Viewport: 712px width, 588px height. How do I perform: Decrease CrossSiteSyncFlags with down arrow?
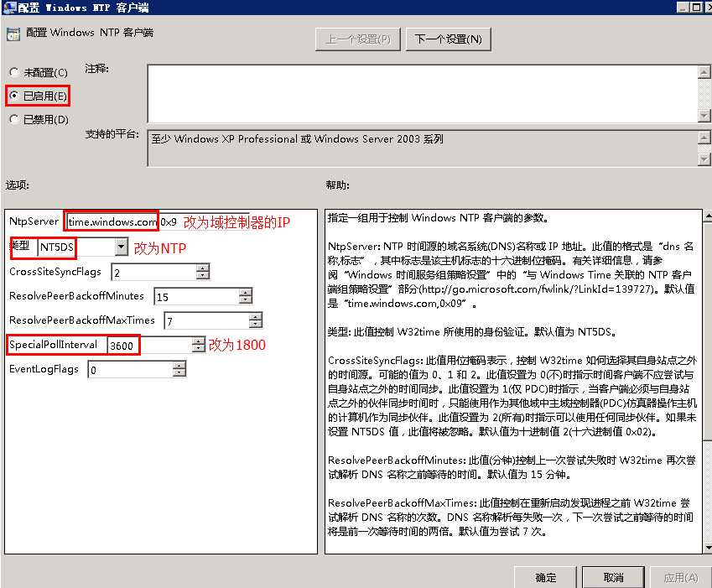pyautogui.click(x=202, y=276)
